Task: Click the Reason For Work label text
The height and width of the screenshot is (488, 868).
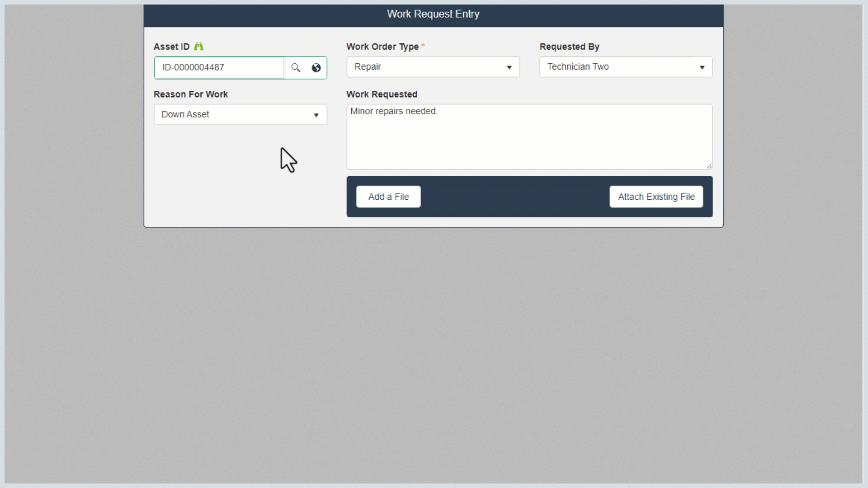Action: 191,94
